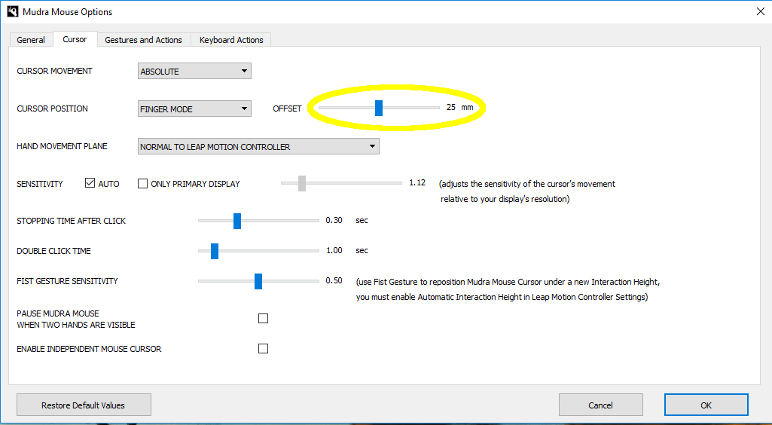This screenshot has width=772, height=425.
Task: Click the Stopping Time After Click slider handle
Action: (x=237, y=221)
